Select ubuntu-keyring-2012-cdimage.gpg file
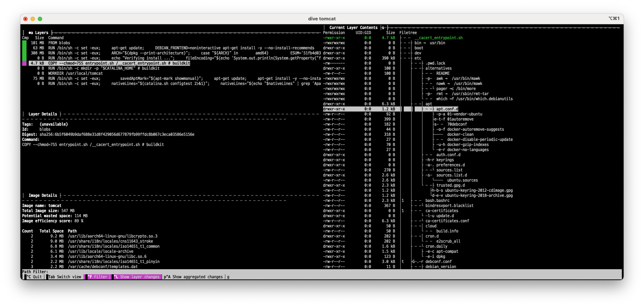 coord(479,190)
